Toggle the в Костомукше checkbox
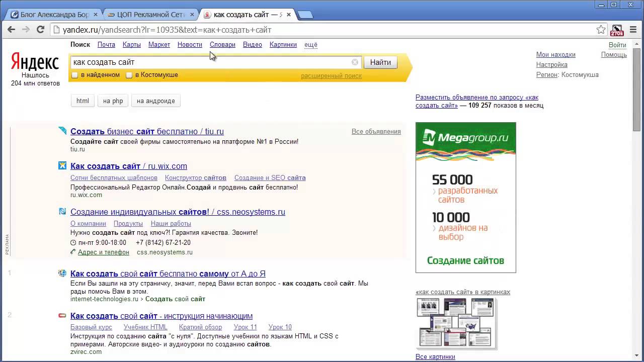The width and height of the screenshot is (644, 362). 129,75
